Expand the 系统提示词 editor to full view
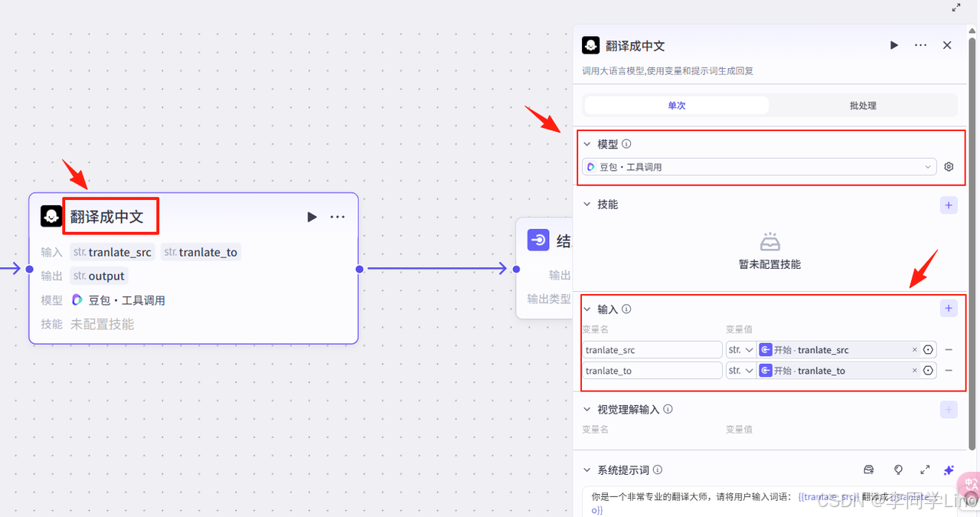The height and width of the screenshot is (517, 980). 925,470
